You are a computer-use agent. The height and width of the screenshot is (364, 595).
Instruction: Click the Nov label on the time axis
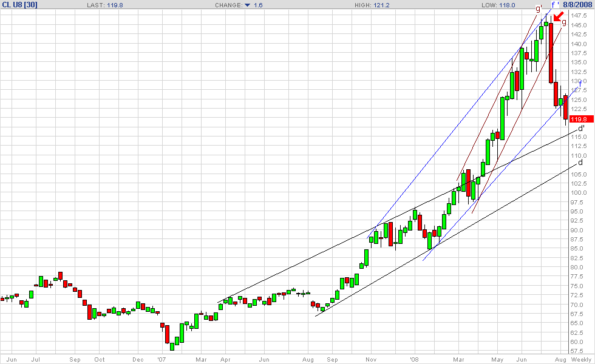(371, 359)
